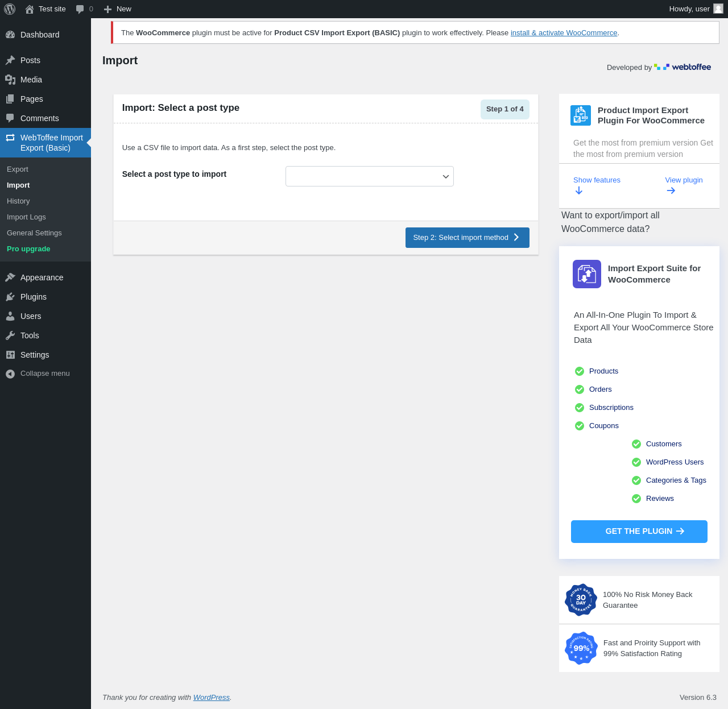
Task: Click the Subscriptions feature item
Action: coord(611,408)
